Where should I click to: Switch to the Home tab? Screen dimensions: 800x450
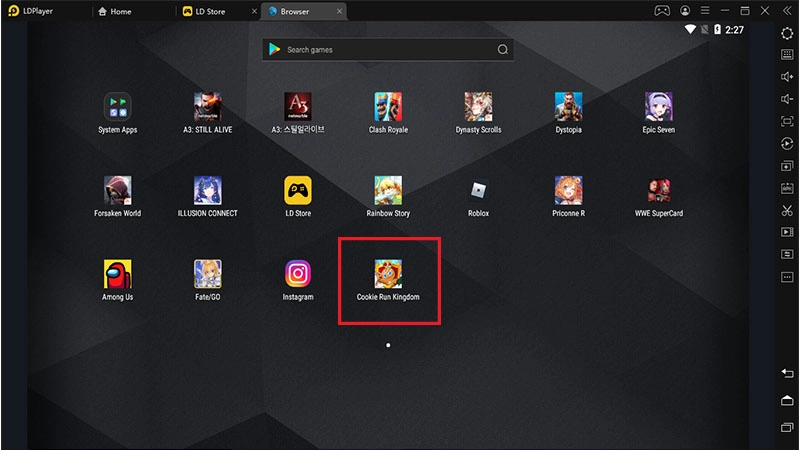pos(132,11)
